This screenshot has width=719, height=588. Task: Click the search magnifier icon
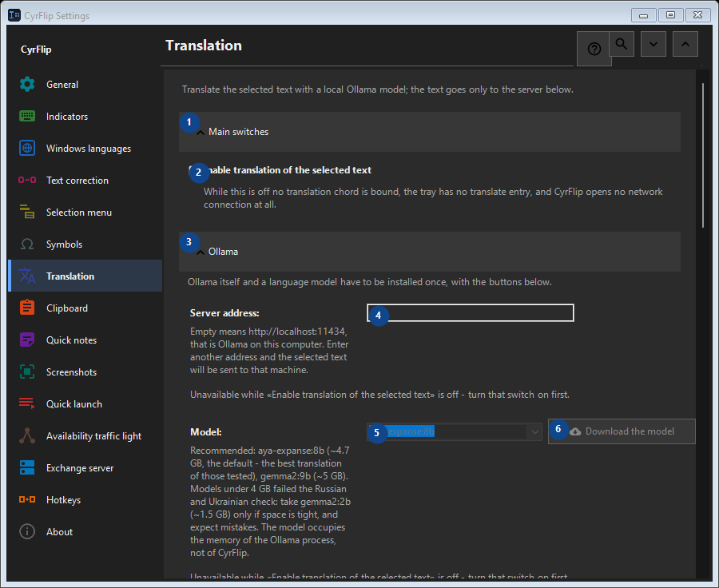[622, 44]
